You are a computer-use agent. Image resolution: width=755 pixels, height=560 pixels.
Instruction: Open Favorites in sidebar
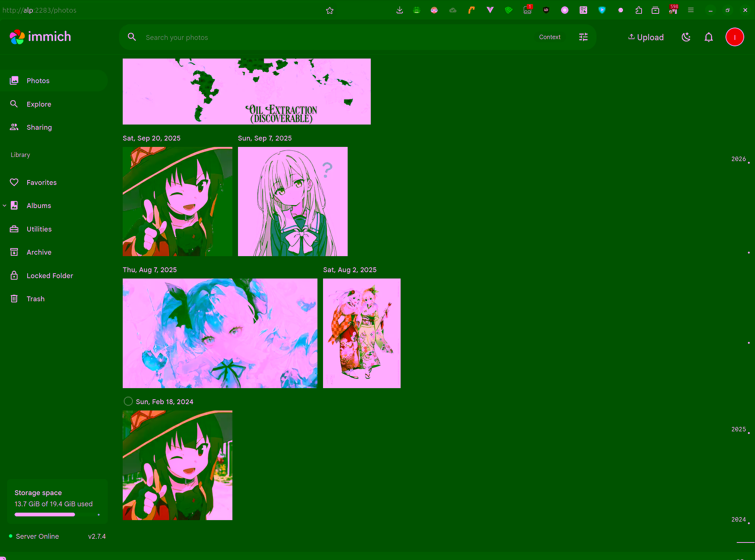click(x=41, y=182)
